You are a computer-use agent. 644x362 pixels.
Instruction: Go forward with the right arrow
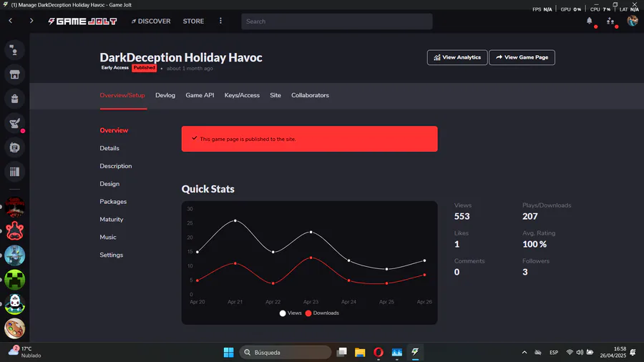[31, 21]
